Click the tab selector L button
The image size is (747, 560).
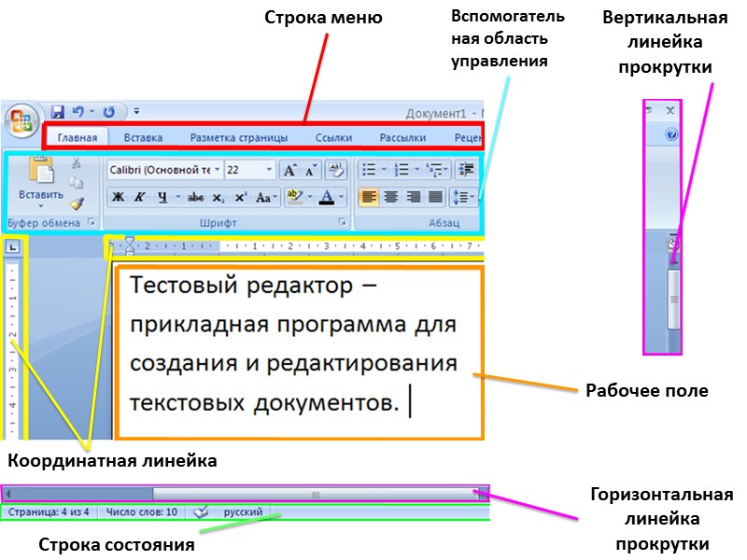tap(12, 246)
